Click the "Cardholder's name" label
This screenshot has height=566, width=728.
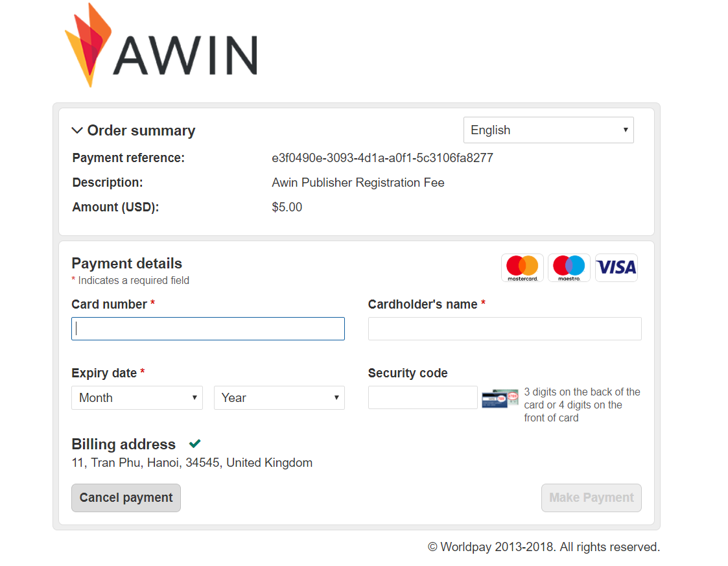[x=423, y=305]
